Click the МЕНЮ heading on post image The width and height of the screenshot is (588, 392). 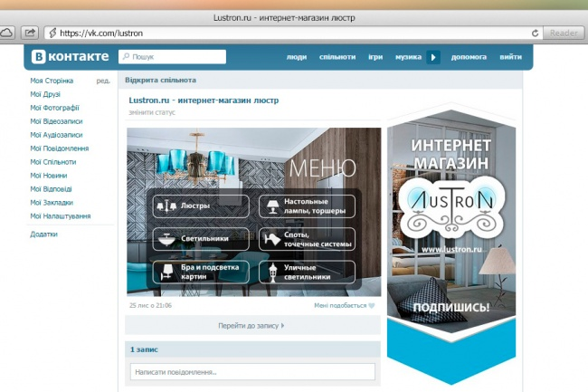tap(323, 168)
